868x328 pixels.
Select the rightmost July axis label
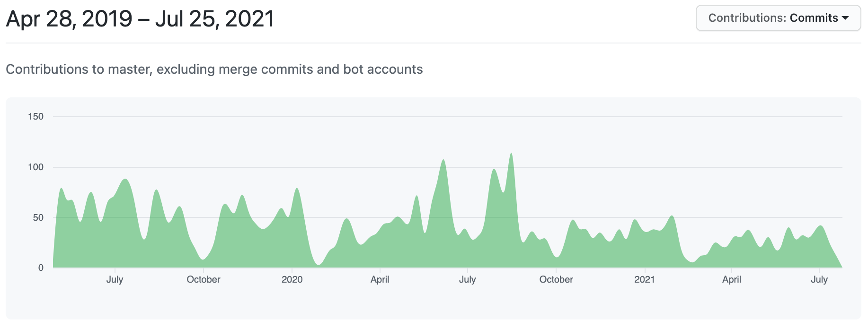819,279
